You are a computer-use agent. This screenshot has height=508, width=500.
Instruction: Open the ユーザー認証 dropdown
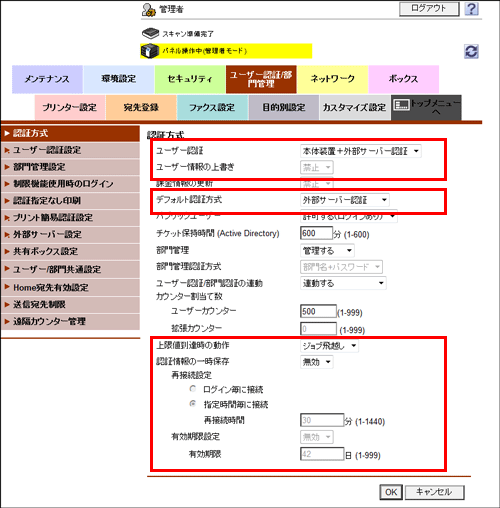(x=361, y=151)
